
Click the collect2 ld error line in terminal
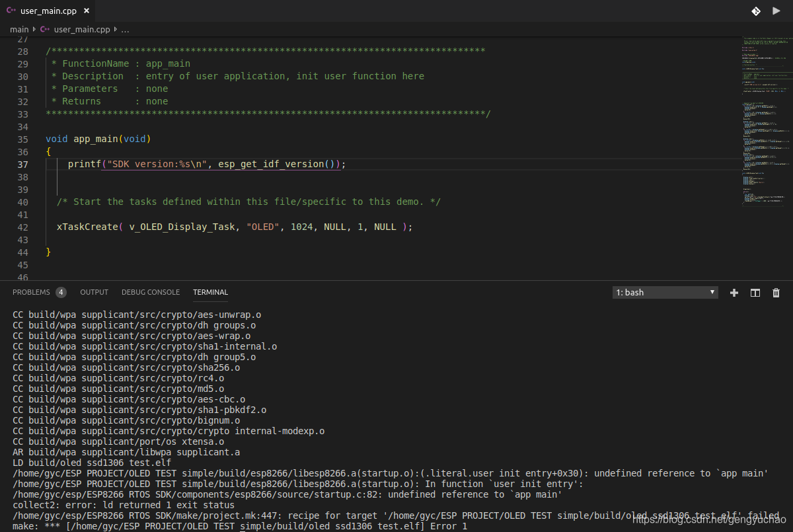[x=124, y=505]
